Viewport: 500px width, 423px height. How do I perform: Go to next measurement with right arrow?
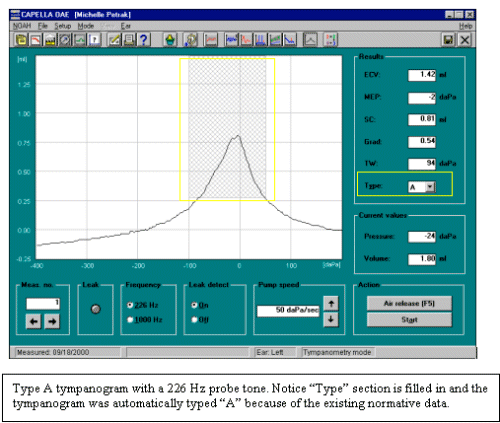(x=52, y=322)
